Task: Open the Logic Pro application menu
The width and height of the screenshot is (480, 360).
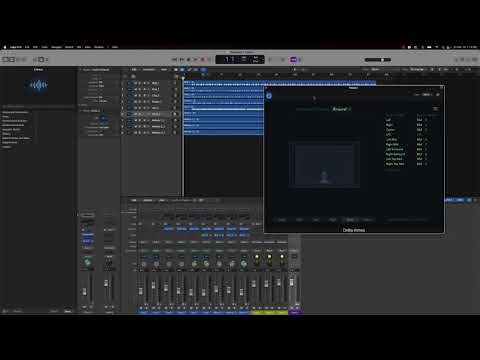Action: 16,47
